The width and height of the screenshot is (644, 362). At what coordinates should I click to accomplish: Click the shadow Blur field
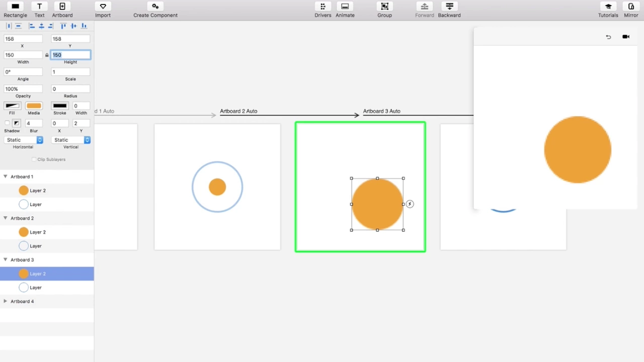point(34,123)
